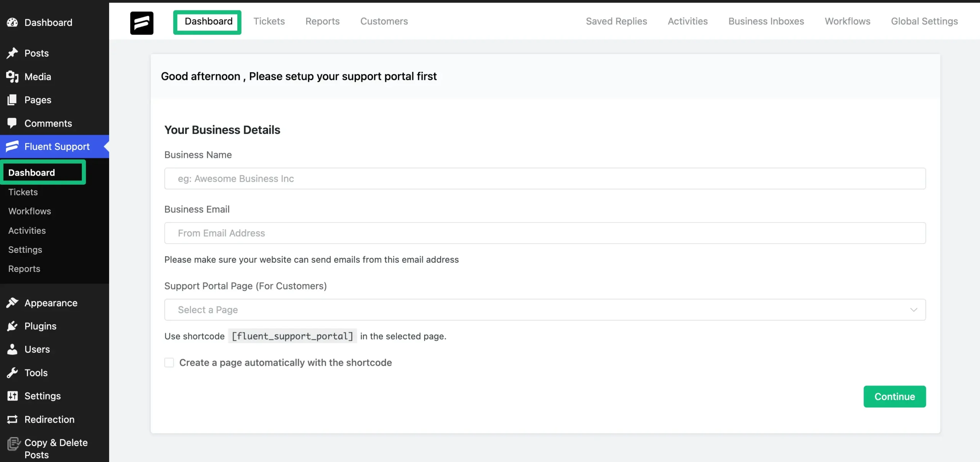The height and width of the screenshot is (462, 980).
Task: Enable automatic page creation with shortcode
Action: pos(169,363)
